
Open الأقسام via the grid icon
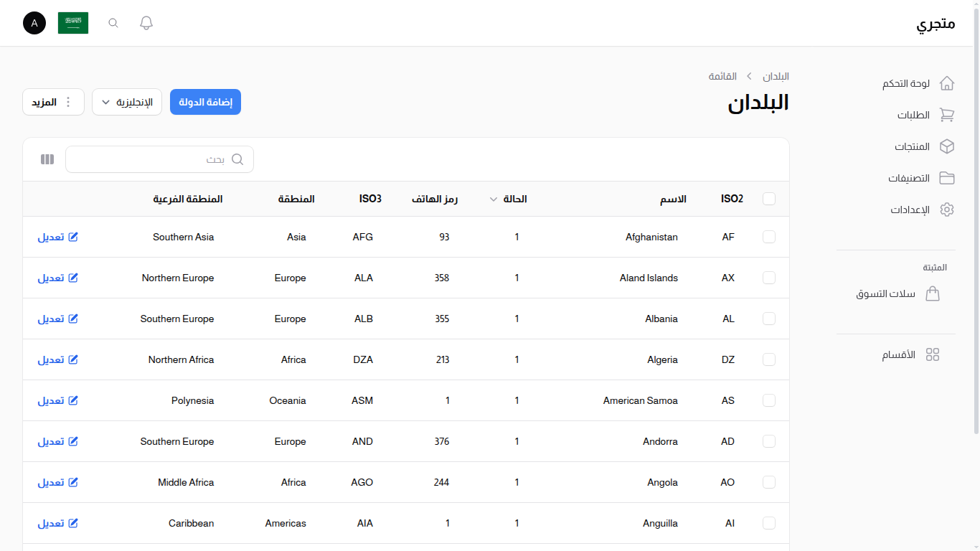(x=933, y=354)
